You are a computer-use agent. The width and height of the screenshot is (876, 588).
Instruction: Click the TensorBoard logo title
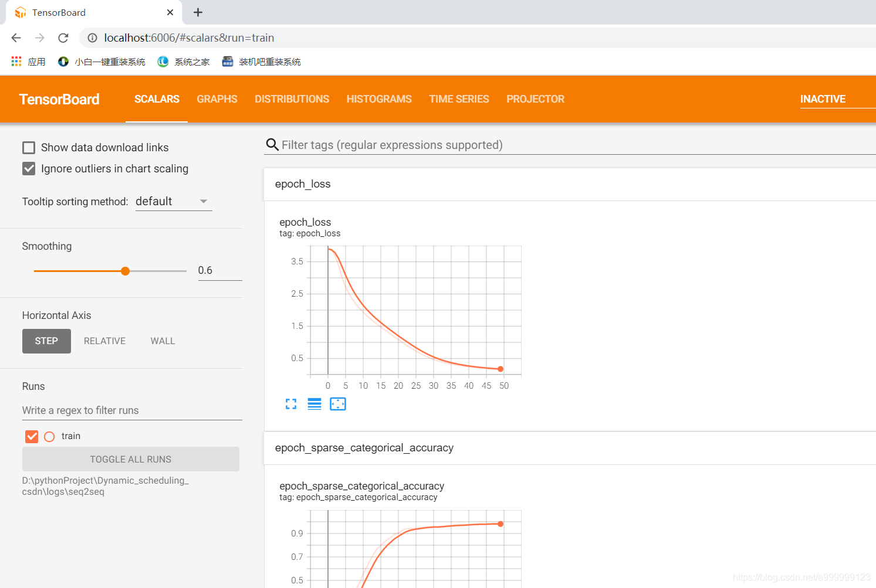(59, 99)
